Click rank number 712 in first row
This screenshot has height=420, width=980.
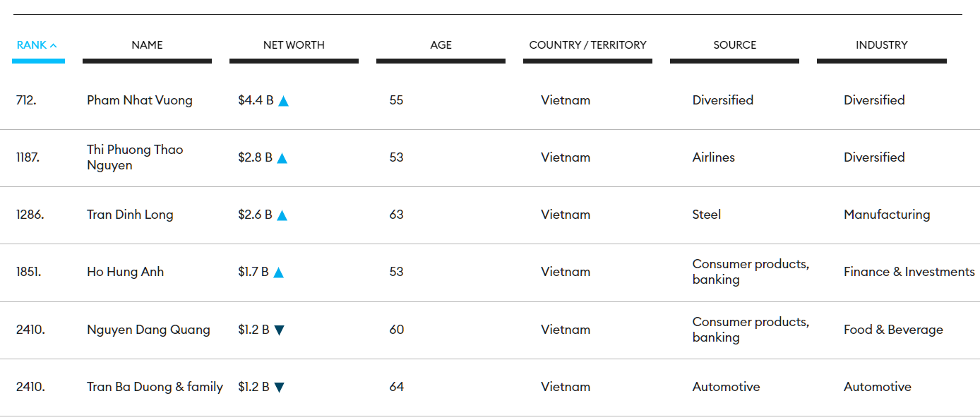pyautogui.click(x=26, y=100)
